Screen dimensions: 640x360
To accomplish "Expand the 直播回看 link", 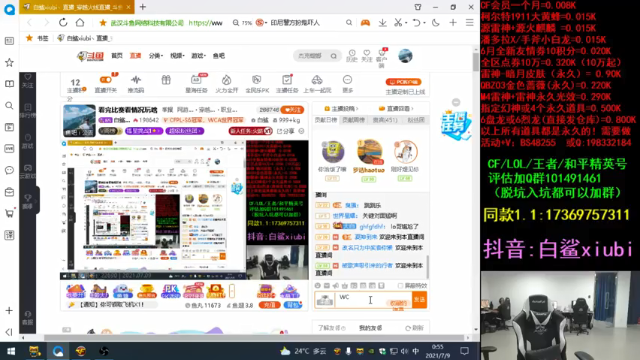I will click(x=396, y=109).
